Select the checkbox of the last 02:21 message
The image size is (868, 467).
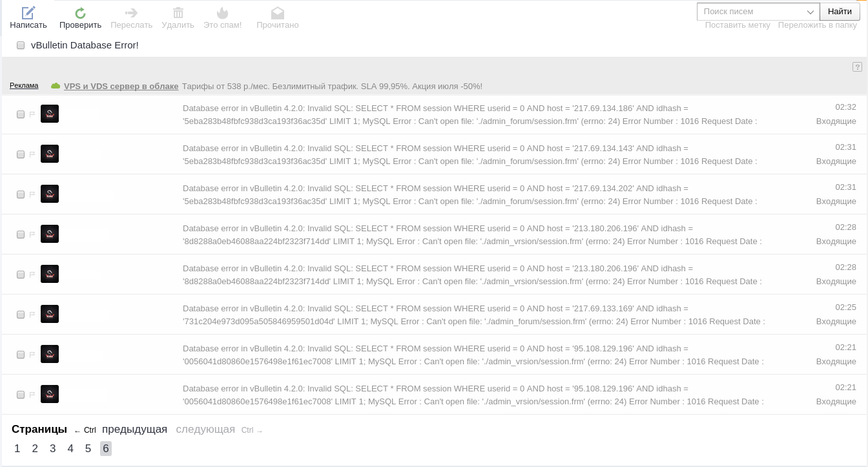pyautogui.click(x=21, y=395)
